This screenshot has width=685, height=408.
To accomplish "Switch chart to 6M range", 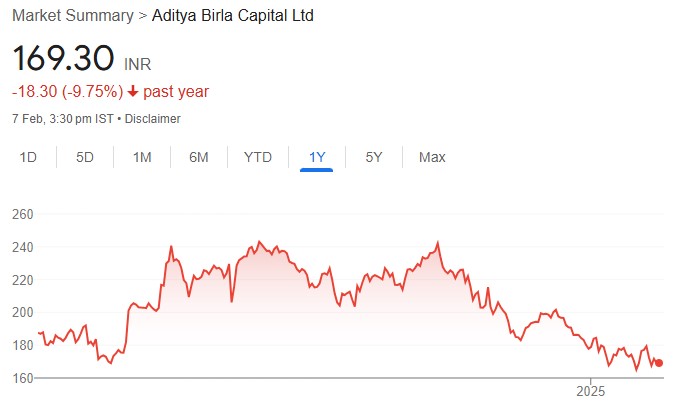I will 199,157.
